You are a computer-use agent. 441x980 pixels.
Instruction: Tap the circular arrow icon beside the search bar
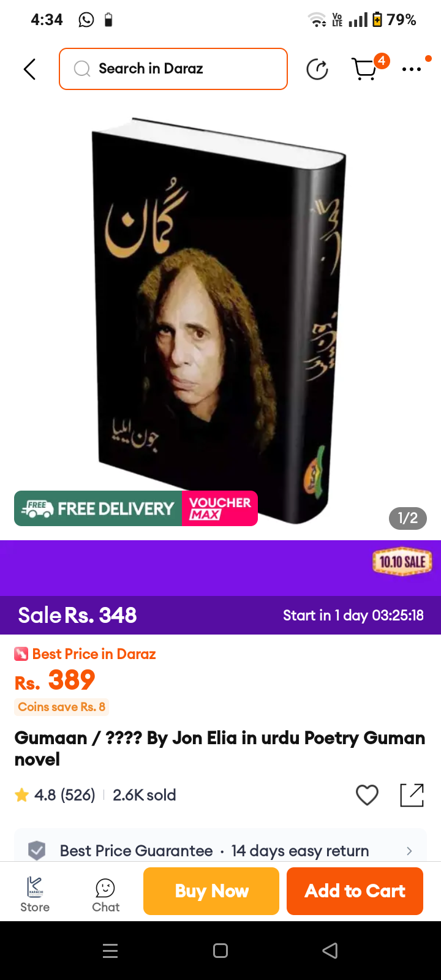(x=317, y=69)
